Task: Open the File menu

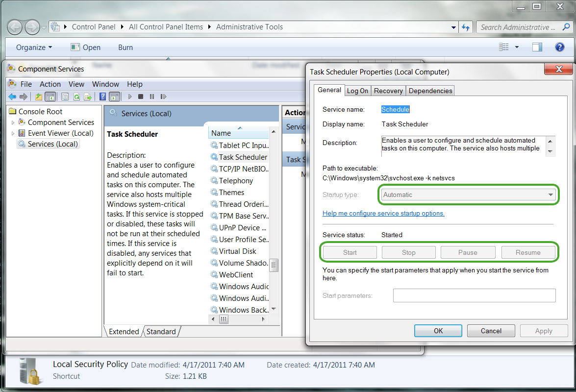Action: (26, 84)
